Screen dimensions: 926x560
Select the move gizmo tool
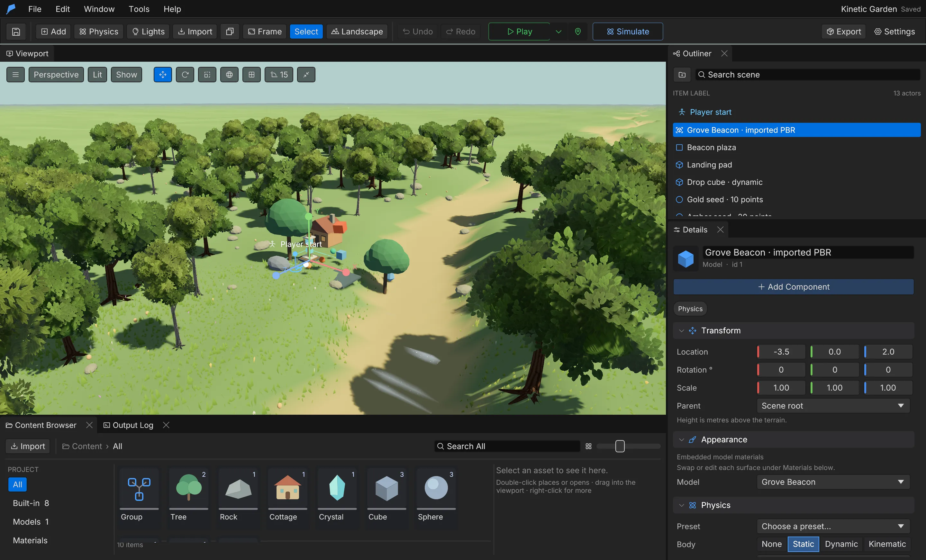pos(163,74)
